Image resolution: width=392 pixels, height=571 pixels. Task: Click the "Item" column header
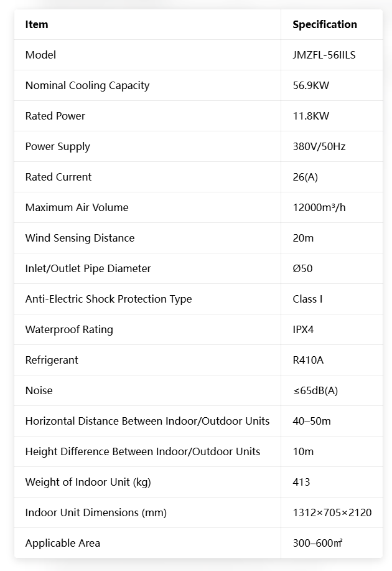tap(37, 25)
